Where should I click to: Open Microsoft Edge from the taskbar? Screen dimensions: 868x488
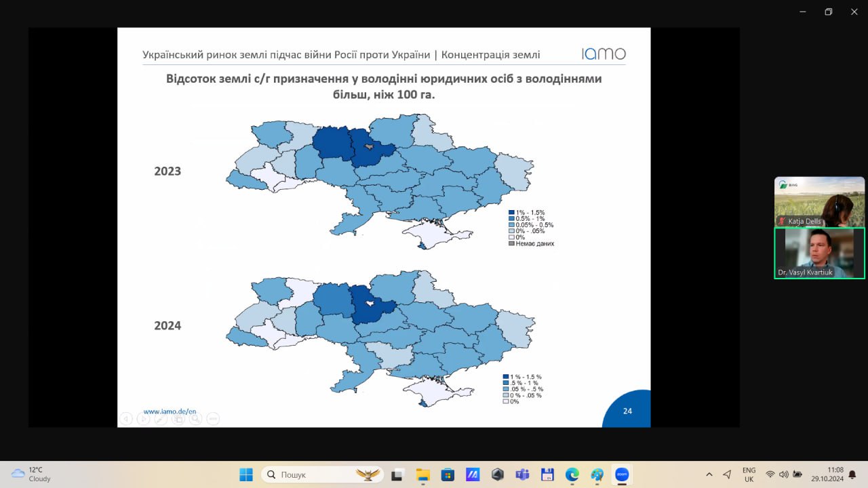(x=572, y=474)
